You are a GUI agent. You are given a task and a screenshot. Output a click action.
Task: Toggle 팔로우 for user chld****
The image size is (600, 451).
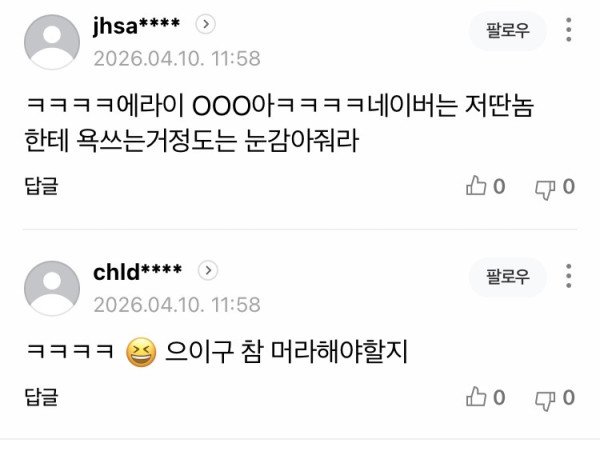508,277
